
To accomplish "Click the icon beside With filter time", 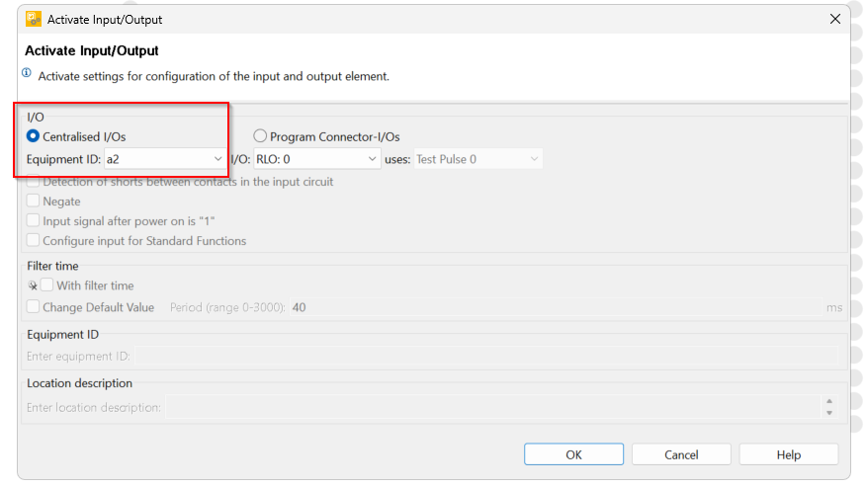I will pos(33,285).
